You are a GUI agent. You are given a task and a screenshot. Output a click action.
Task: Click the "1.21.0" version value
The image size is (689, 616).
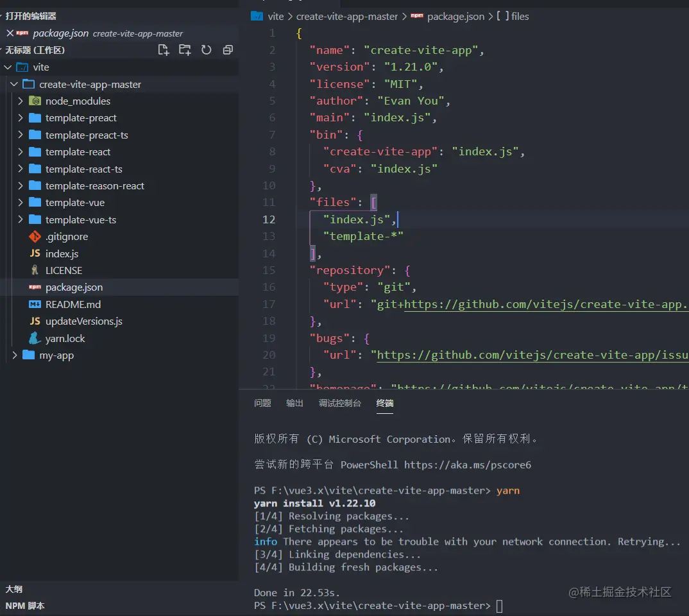pyautogui.click(x=411, y=67)
